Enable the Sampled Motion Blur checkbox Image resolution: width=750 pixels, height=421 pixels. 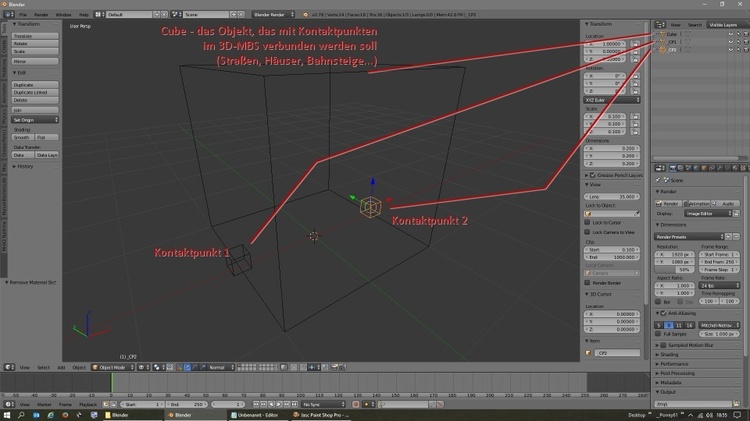[663, 345]
